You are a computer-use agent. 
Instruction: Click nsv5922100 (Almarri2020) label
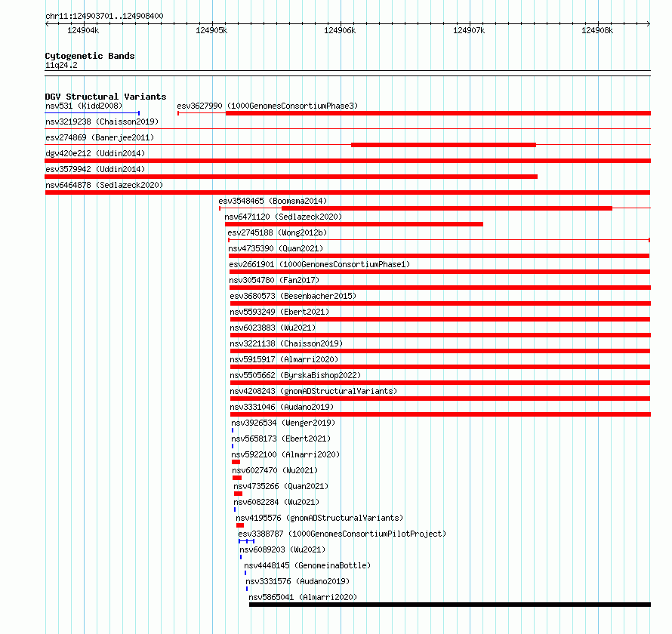pyautogui.click(x=285, y=454)
